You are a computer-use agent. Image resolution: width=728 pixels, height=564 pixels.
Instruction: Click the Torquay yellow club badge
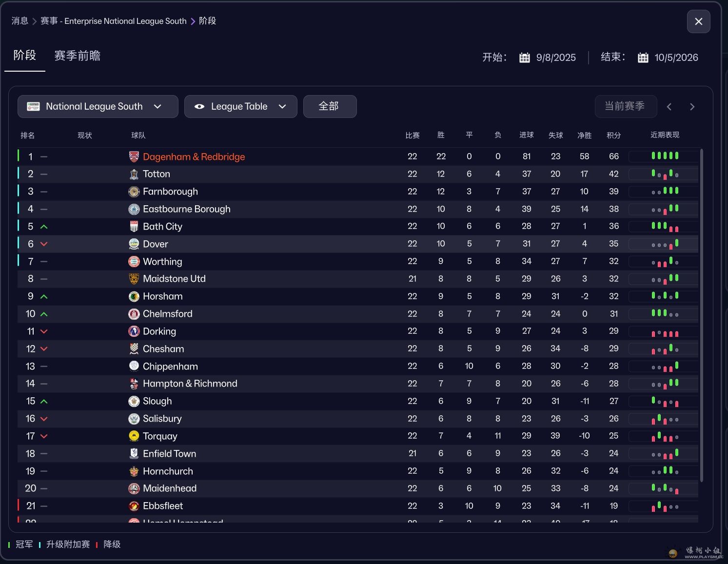tap(134, 436)
